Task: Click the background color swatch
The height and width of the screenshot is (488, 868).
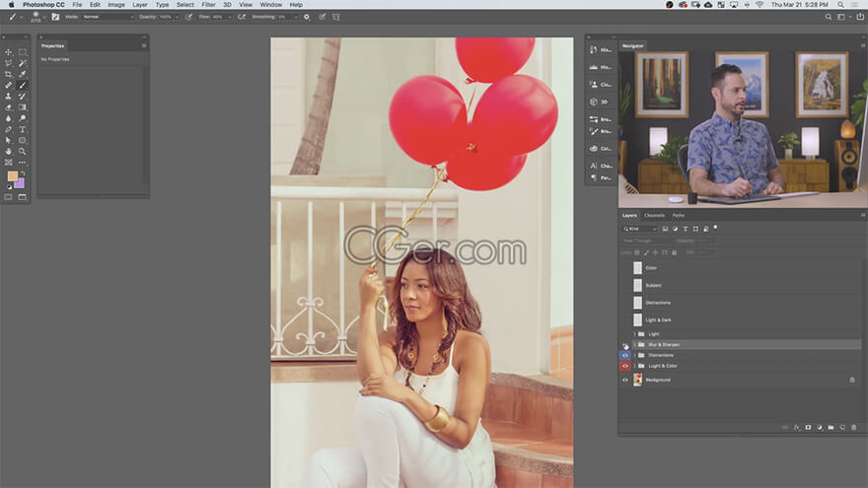Action: pyautogui.click(x=20, y=183)
